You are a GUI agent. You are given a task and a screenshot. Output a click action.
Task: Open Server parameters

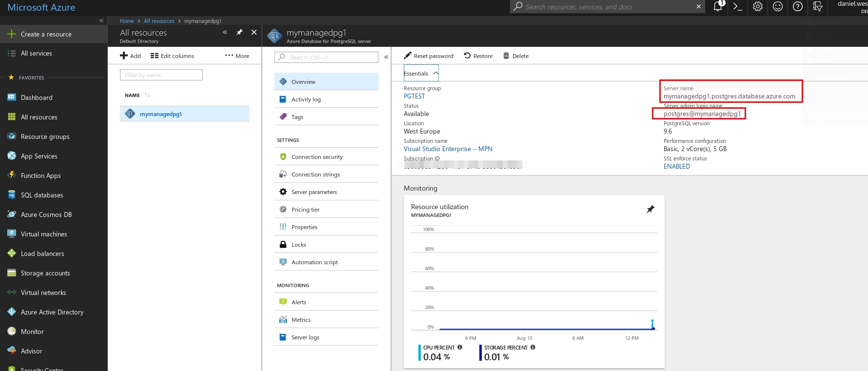coord(326,192)
